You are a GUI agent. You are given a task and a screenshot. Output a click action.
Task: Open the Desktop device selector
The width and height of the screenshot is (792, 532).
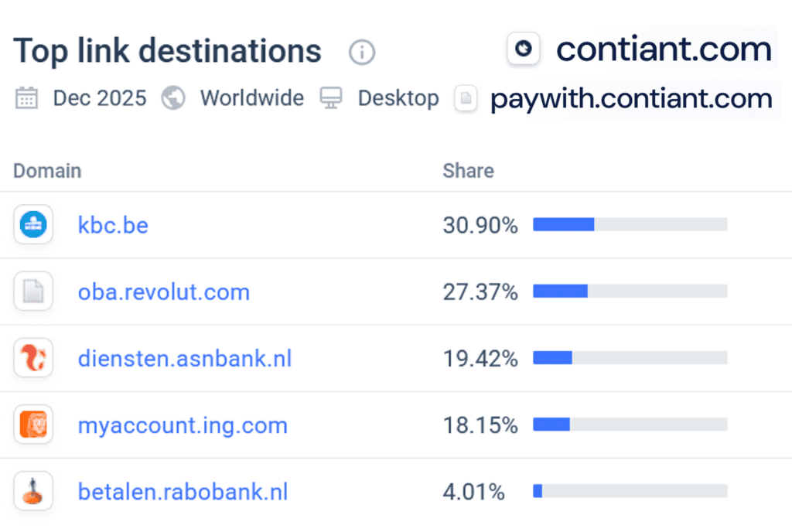pyautogui.click(x=398, y=98)
